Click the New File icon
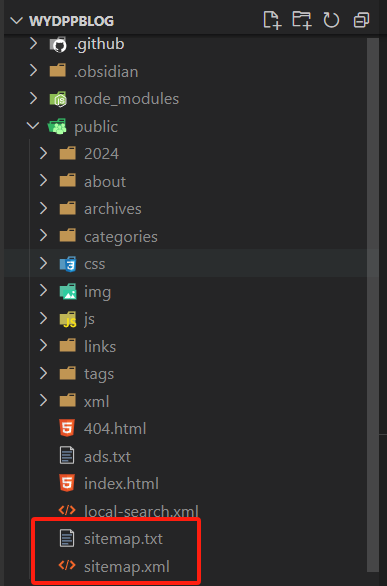 tap(272, 20)
